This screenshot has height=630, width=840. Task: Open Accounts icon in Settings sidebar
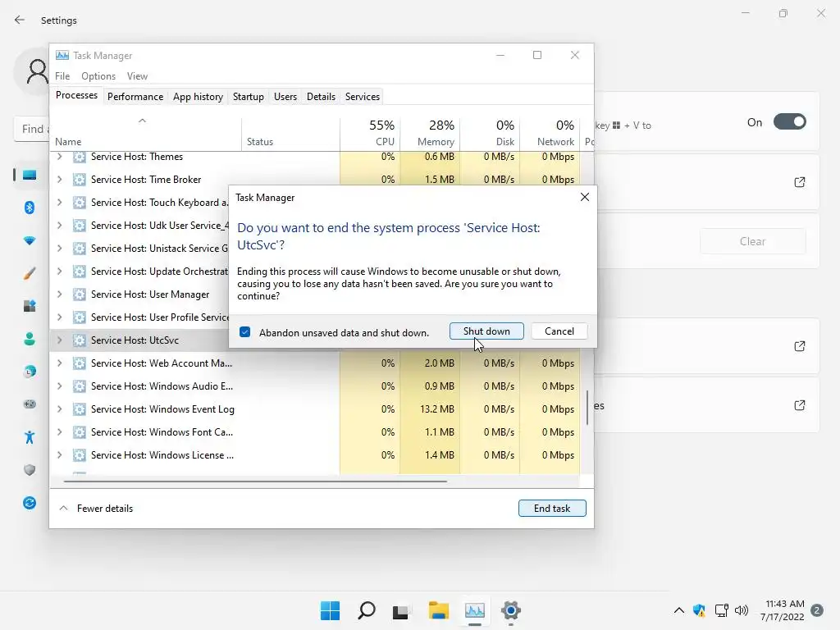[30, 339]
